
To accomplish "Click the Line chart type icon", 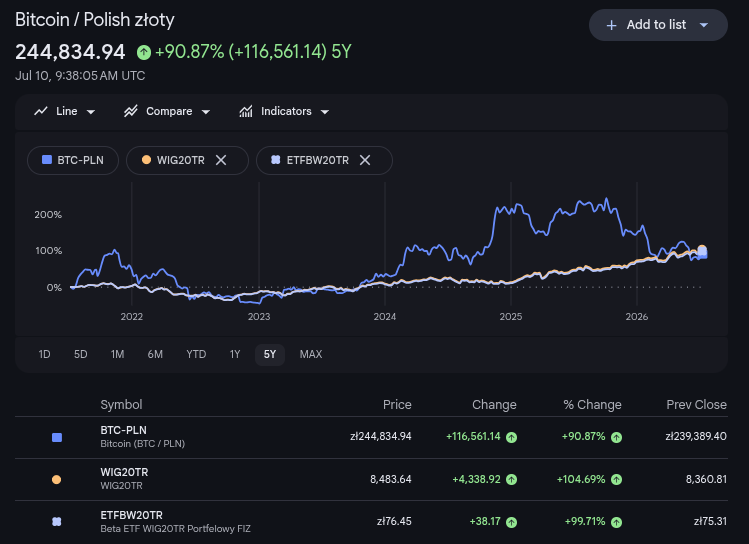I will pos(41,111).
